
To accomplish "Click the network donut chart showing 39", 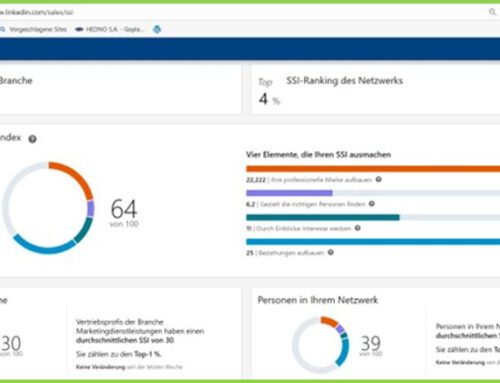I will tap(321, 344).
